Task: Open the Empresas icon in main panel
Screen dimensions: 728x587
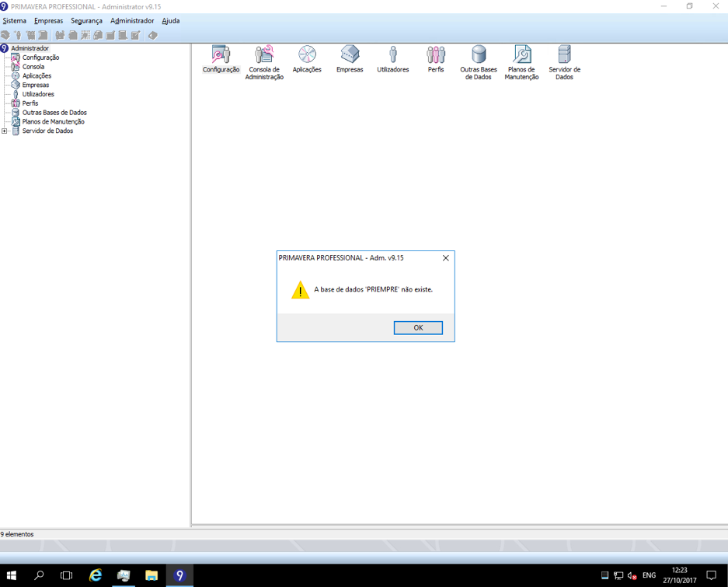Action: pos(350,59)
